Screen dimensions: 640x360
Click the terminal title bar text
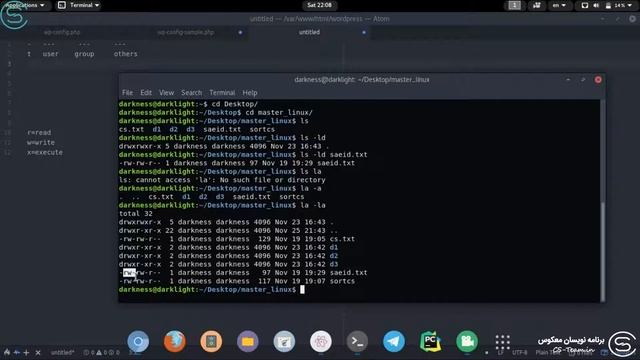click(x=362, y=80)
